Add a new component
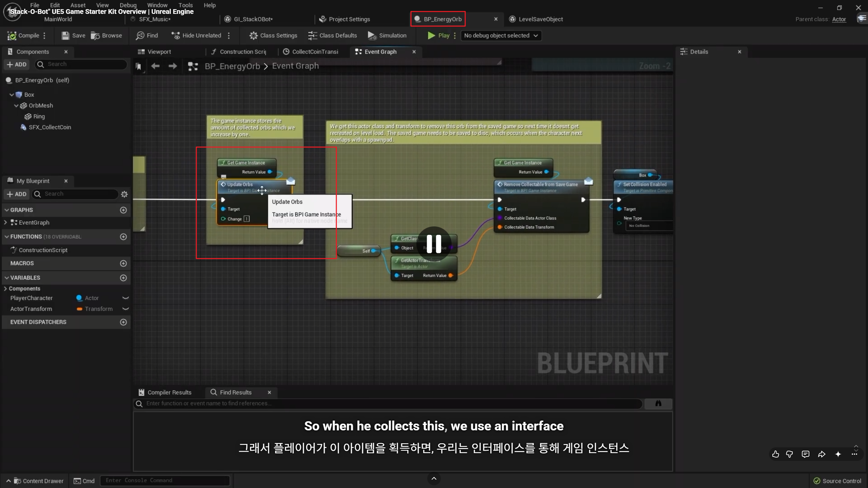The height and width of the screenshot is (488, 868). (x=17, y=64)
